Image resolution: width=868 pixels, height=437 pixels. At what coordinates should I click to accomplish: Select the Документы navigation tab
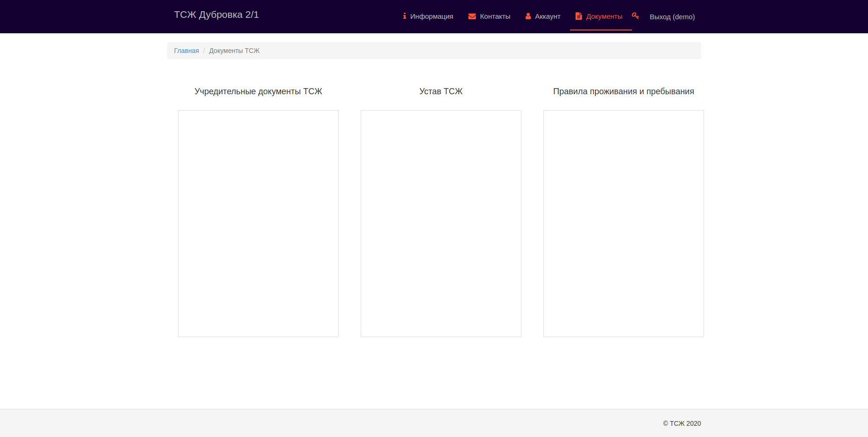pyautogui.click(x=601, y=16)
